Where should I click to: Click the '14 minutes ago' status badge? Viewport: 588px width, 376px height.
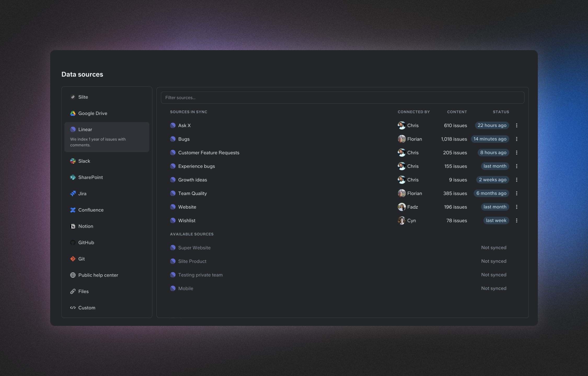pos(490,139)
